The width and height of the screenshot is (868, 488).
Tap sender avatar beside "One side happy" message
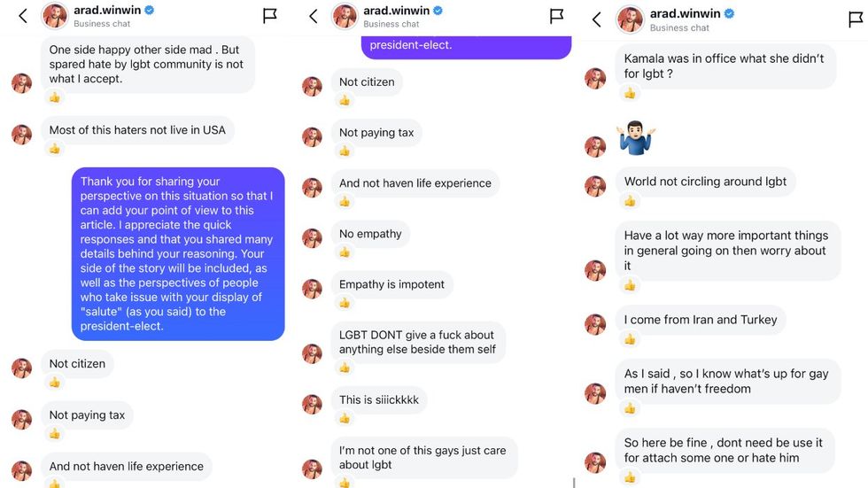tap(21, 83)
